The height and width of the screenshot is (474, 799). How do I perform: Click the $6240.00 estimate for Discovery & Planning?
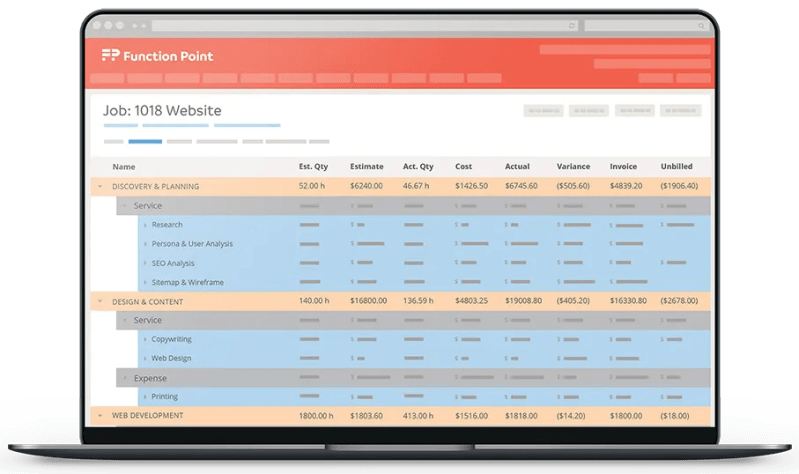(x=366, y=186)
